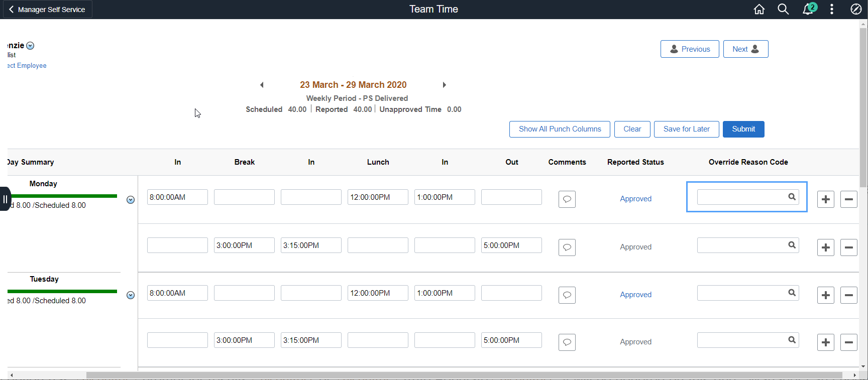Click the Override Reason Code column header
This screenshot has height=380, width=868.
[x=748, y=162]
